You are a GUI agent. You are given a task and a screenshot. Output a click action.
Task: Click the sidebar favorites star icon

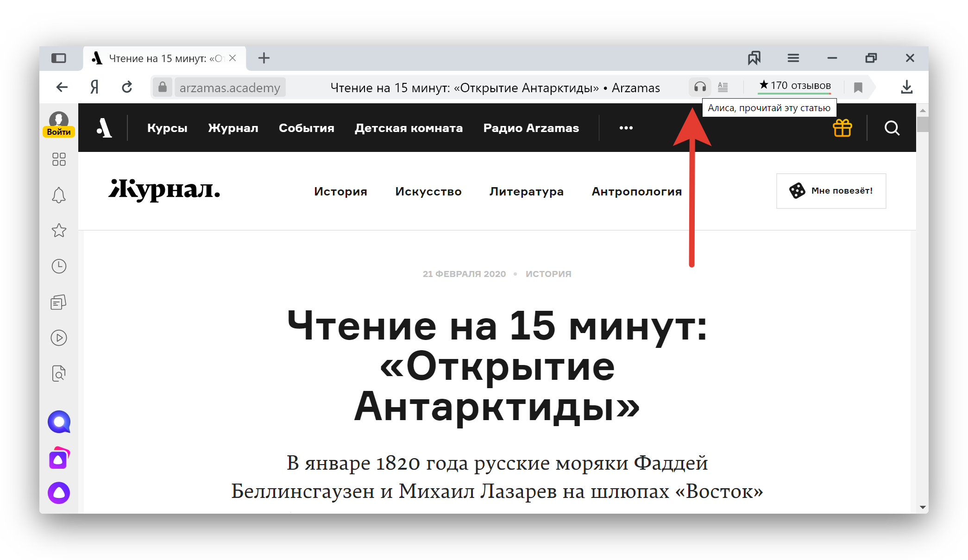pyautogui.click(x=59, y=230)
